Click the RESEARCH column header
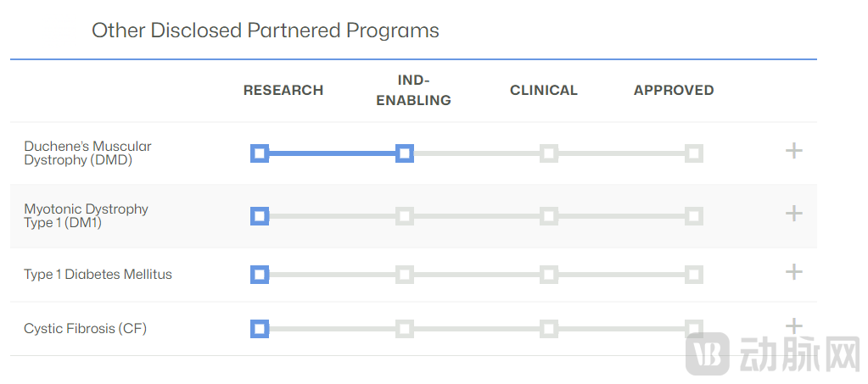 click(x=283, y=90)
